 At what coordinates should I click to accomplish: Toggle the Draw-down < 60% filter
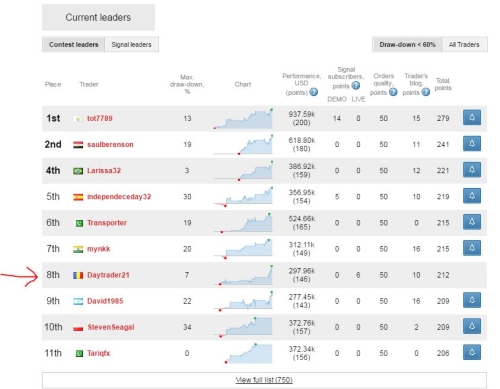tap(407, 45)
